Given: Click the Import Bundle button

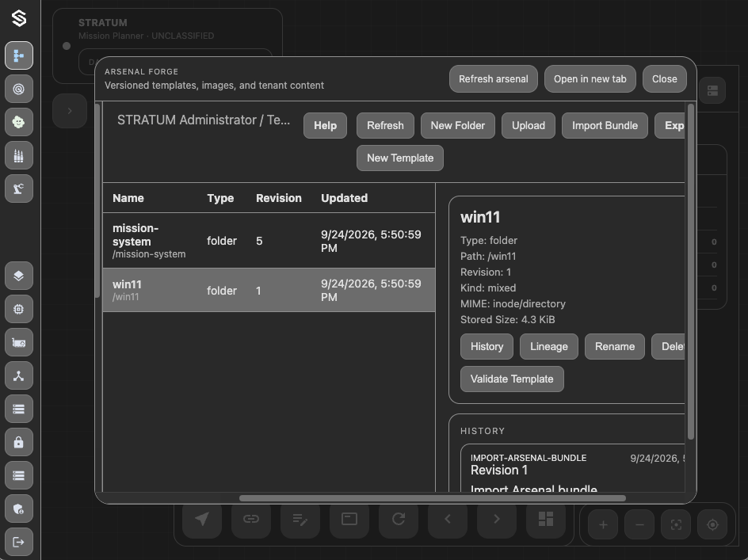Looking at the screenshot, I should point(605,125).
